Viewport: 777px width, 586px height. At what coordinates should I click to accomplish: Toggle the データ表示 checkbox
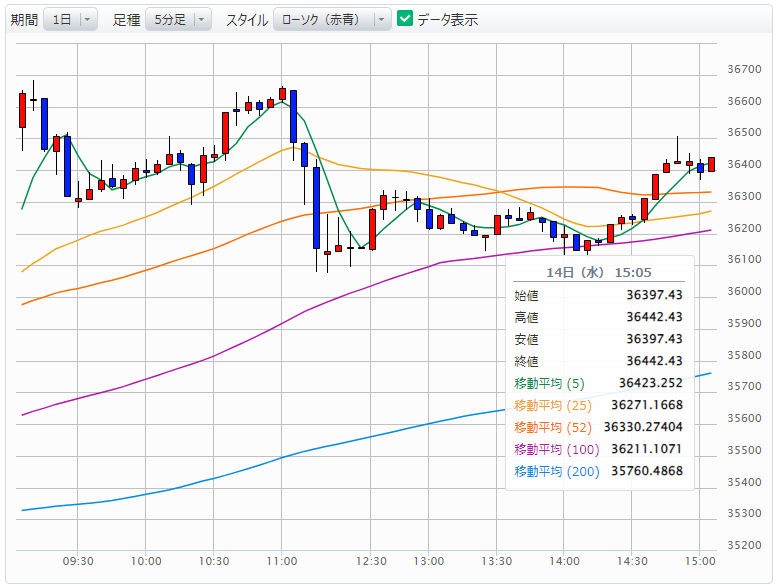pos(405,19)
